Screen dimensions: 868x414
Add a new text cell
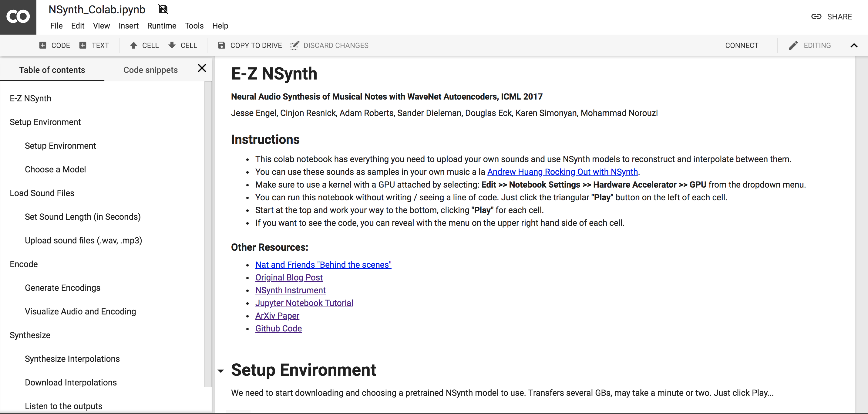(x=94, y=45)
